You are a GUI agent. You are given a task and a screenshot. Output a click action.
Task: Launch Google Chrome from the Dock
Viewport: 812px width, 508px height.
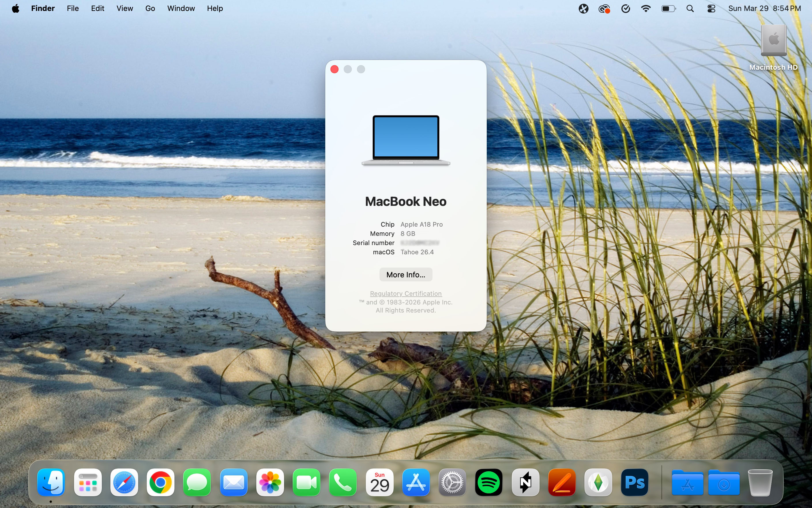(x=161, y=482)
